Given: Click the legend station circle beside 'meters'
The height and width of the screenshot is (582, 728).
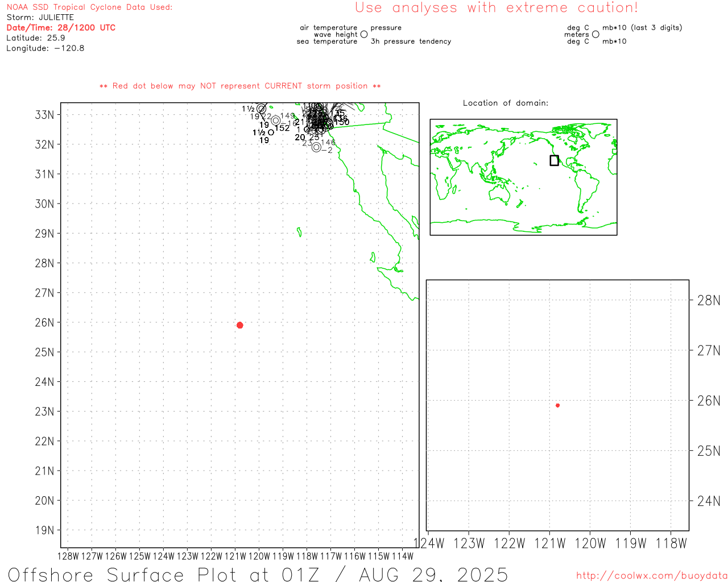Looking at the screenshot, I should click(595, 35).
